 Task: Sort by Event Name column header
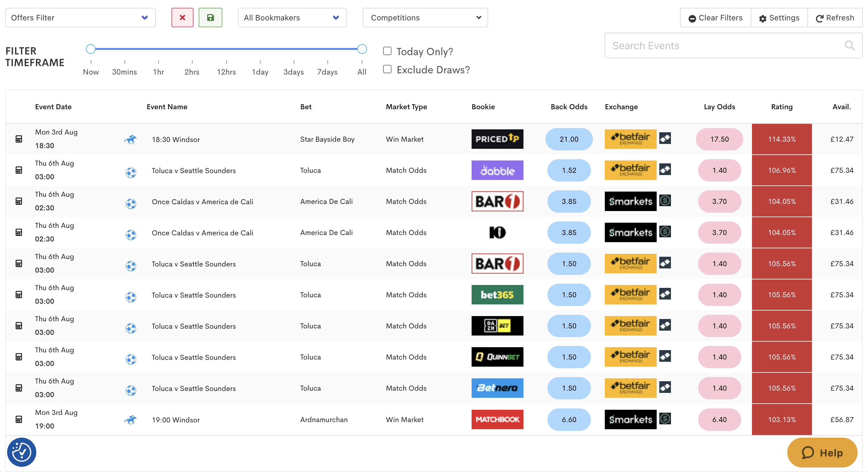[x=167, y=107]
